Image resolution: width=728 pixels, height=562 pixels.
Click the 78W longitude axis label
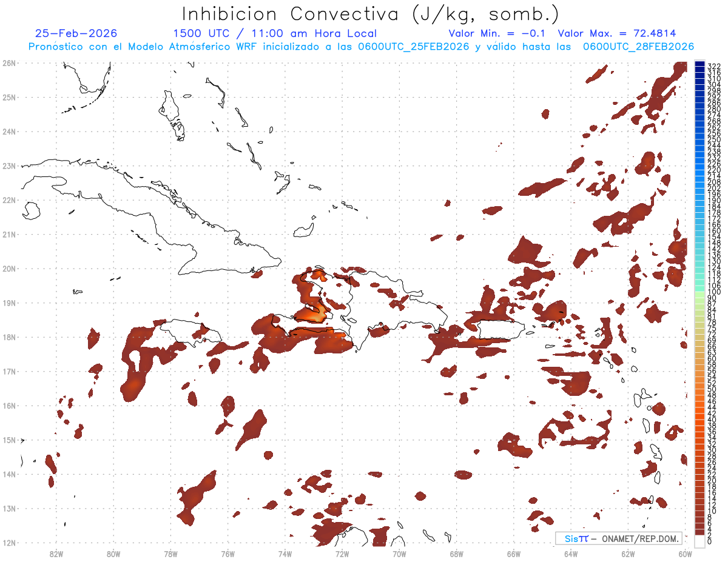click(x=170, y=553)
